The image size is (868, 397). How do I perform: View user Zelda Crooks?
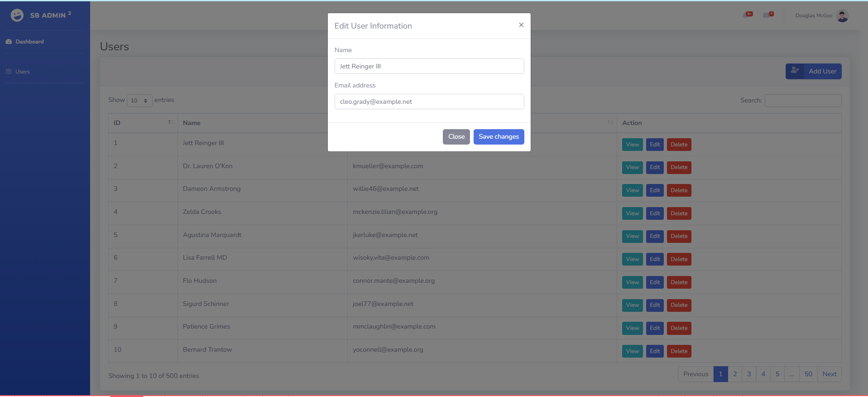[x=633, y=213]
